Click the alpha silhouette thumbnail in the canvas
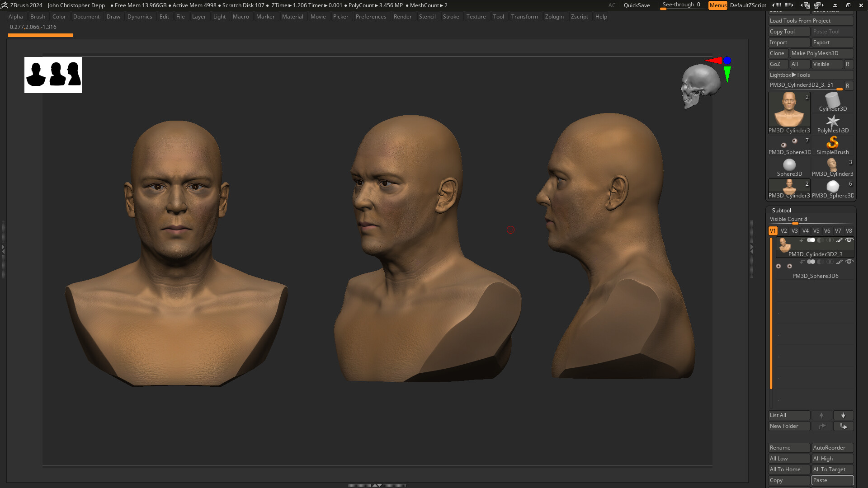The width and height of the screenshot is (868, 488). [53, 75]
